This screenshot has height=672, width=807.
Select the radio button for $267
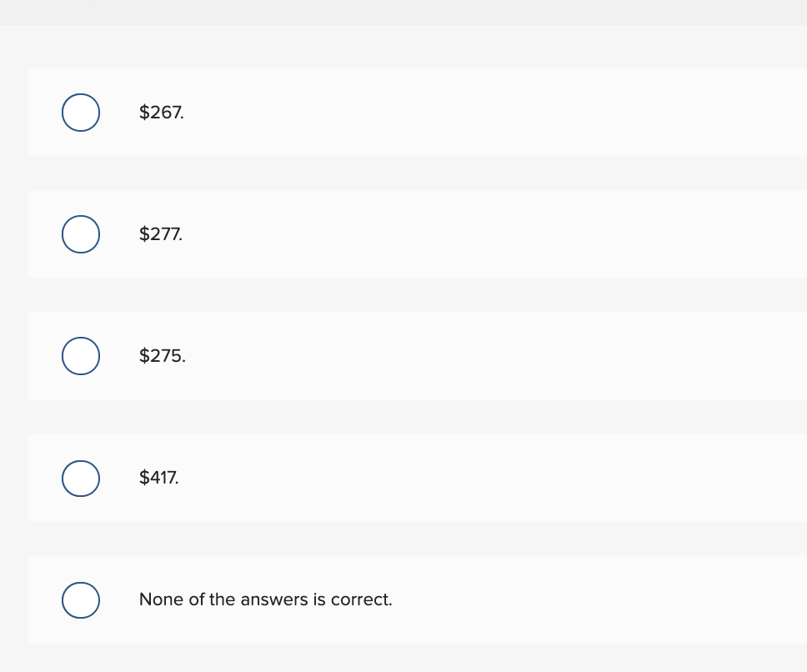(80, 113)
